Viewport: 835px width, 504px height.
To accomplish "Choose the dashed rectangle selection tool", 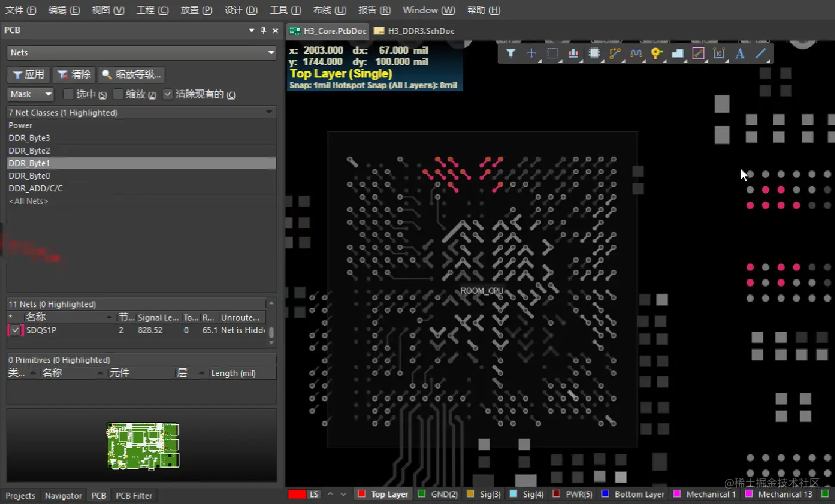I will pos(552,54).
